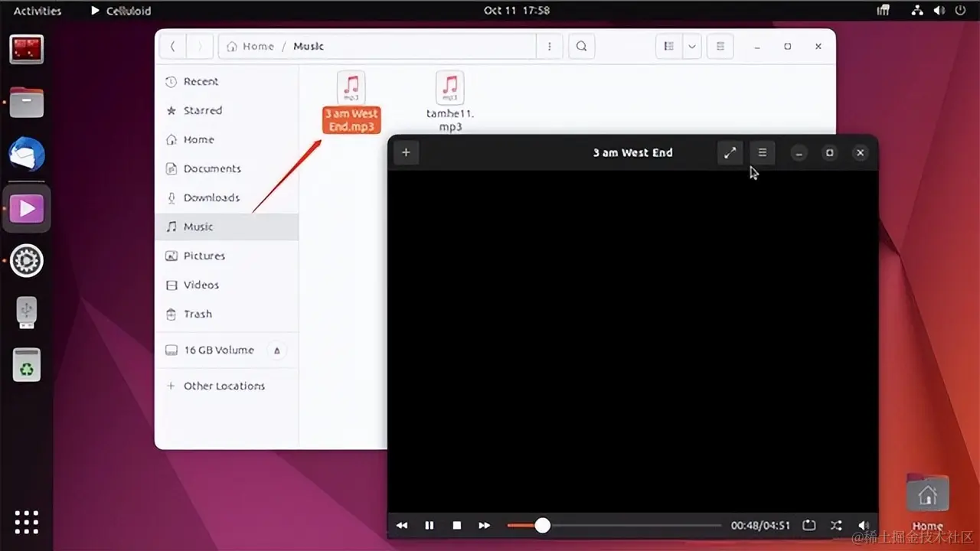Open search in Files window
Image resolution: width=980 pixels, height=551 pixels.
582,46
